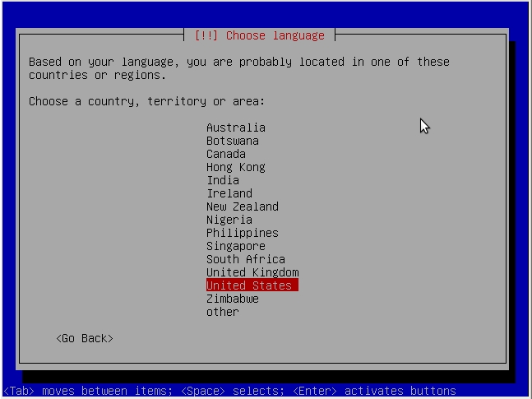The height and width of the screenshot is (399, 532).
Task: Click the highlighted United States entry
Action: (x=252, y=285)
